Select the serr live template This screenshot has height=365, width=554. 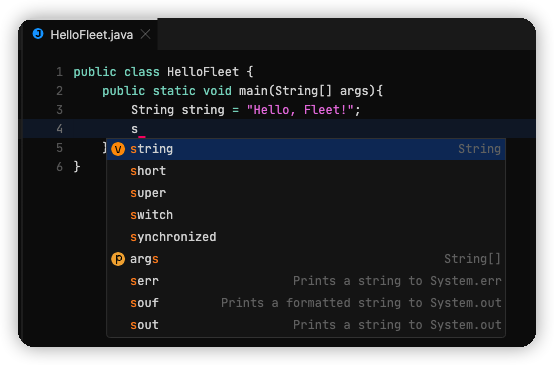[306, 281]
